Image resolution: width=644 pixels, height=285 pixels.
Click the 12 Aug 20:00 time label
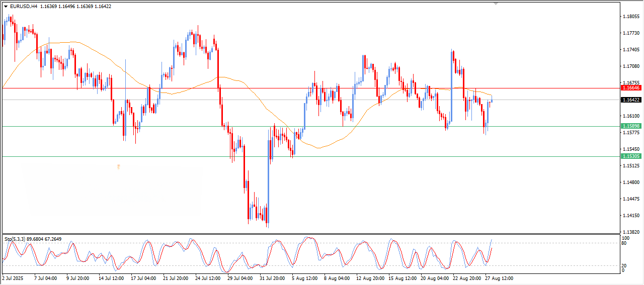coord(369,278)
